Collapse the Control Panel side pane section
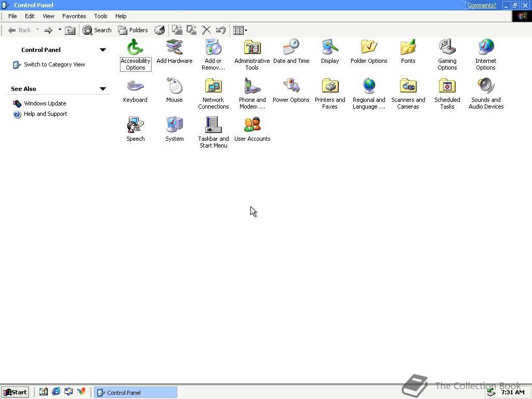 (x=103, y=50)
